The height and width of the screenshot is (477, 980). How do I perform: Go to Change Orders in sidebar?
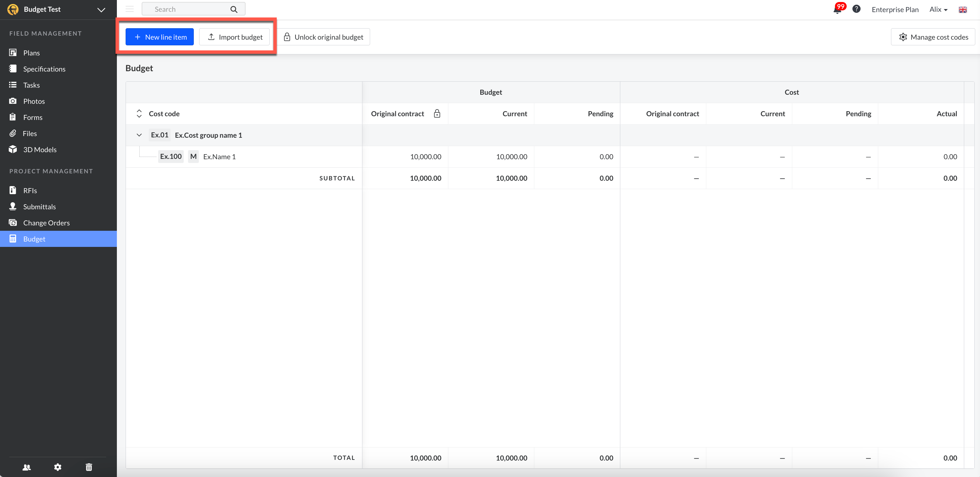(x=46, y=223)
